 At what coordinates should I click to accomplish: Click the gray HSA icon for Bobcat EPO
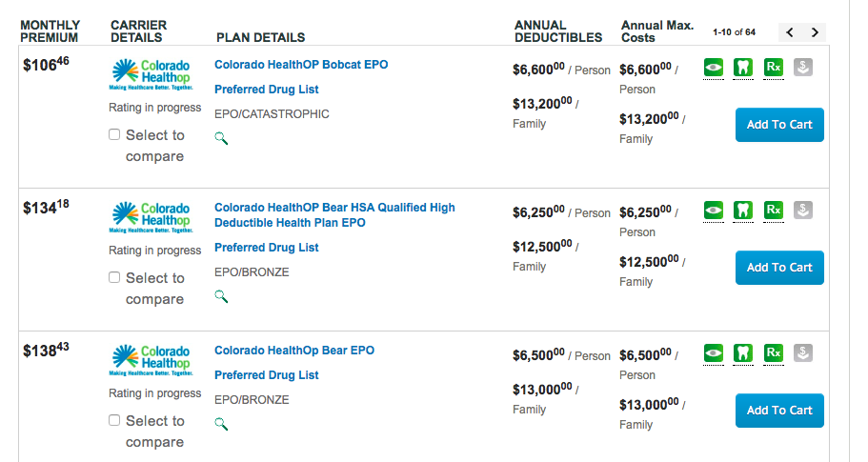click(x=803, y=68)
